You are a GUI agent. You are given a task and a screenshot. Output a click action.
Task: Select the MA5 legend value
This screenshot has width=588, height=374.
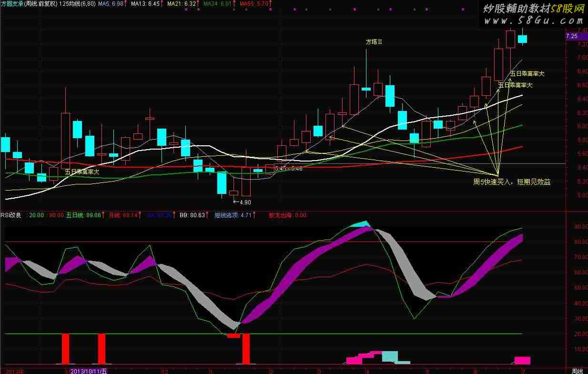click(114, 4)
